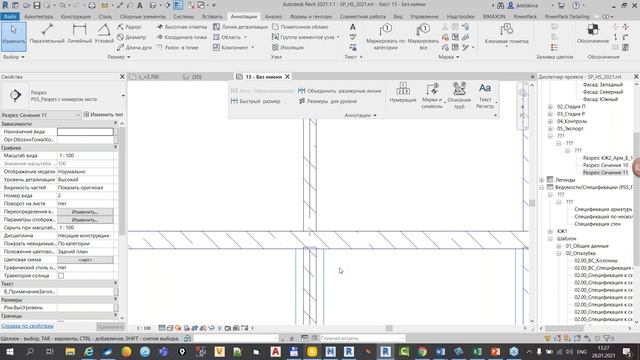
Task: Click Изменить button for Переопределения
Action: (x=85, y=212)
